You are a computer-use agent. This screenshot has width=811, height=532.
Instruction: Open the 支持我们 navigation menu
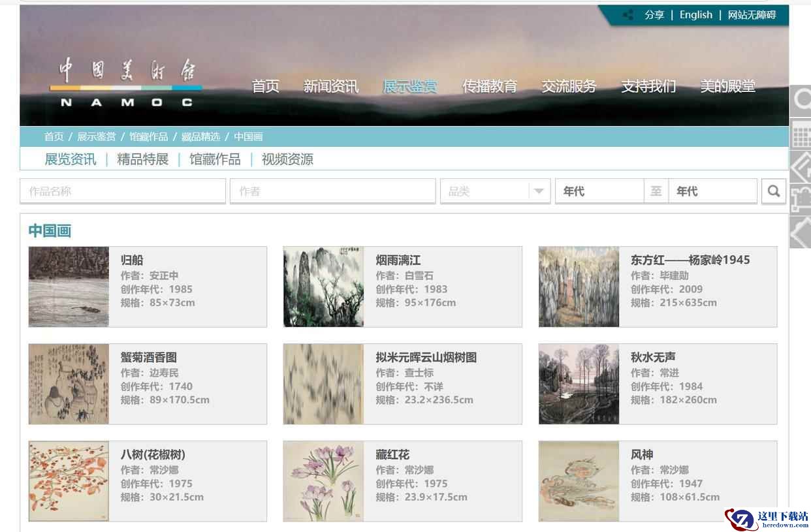(x=648, y=86)
